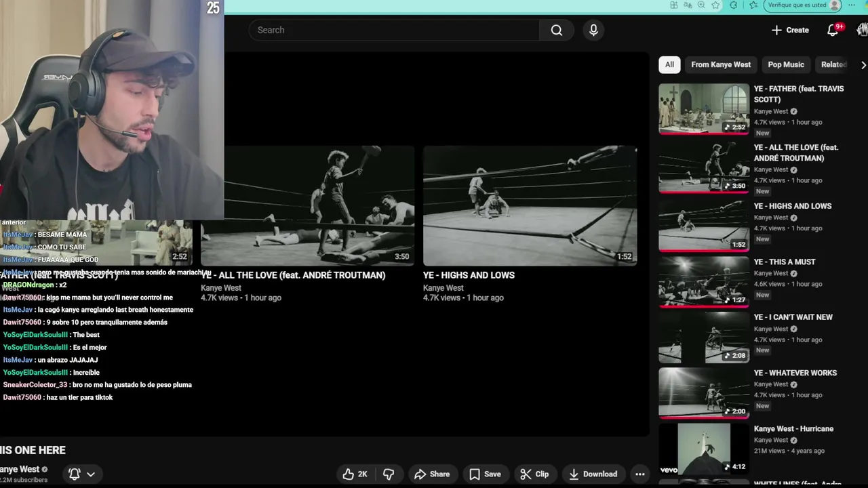This screenshot has height=488, width=868.
Task: Dislike the video with thumbs down
Action: (389, 474)
